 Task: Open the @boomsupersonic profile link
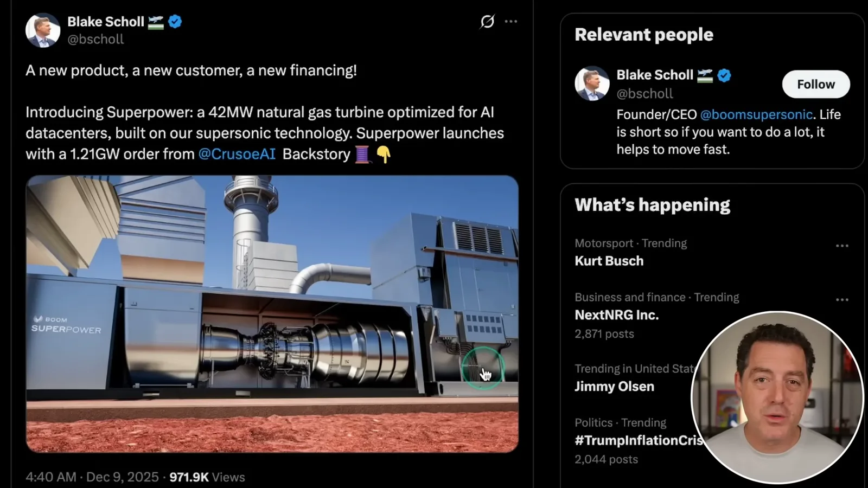point(756,114)
